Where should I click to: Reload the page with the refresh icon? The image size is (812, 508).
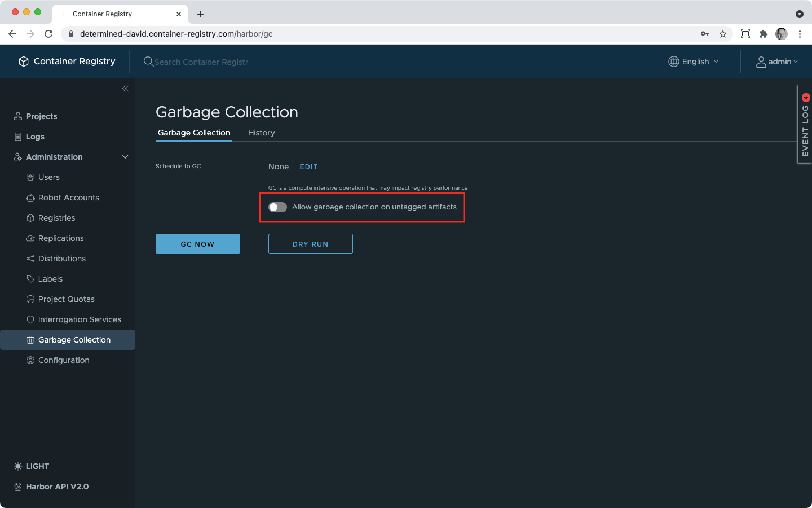[x=48, y=34]
